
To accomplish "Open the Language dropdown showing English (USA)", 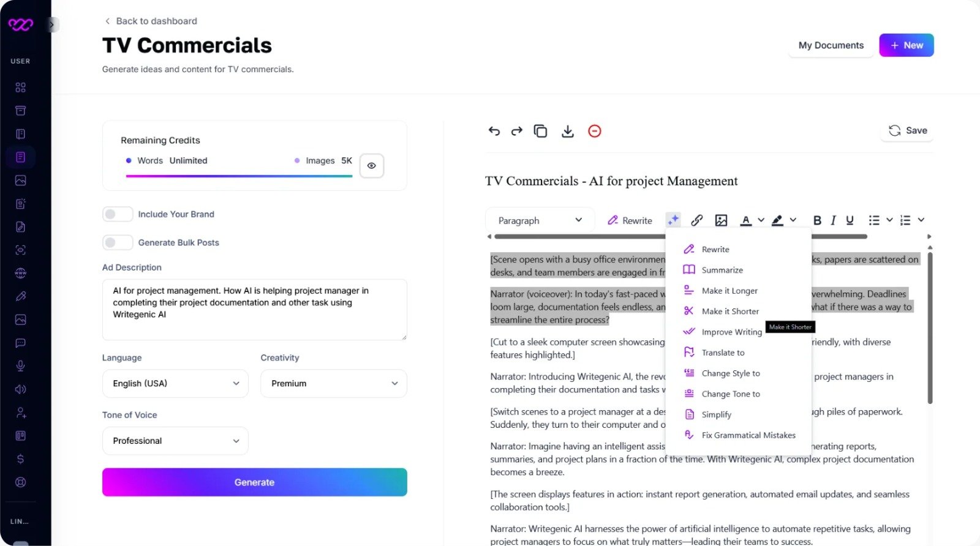I will [175, 383].
